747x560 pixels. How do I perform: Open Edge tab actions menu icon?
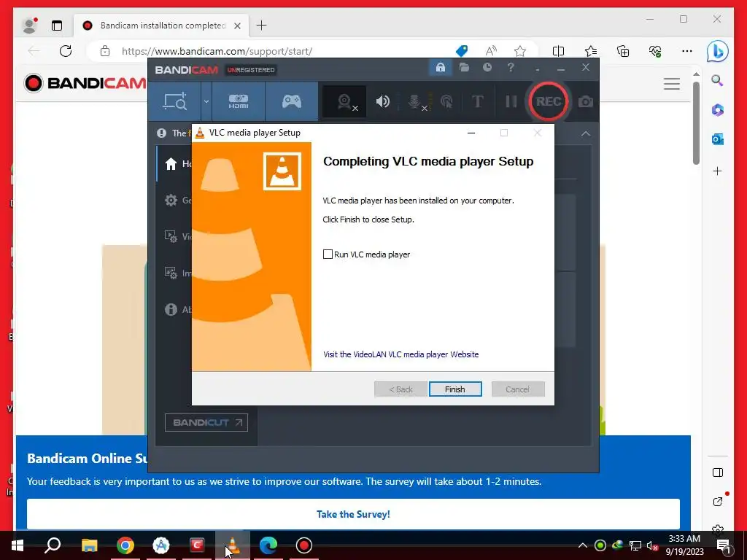point(57,26)
